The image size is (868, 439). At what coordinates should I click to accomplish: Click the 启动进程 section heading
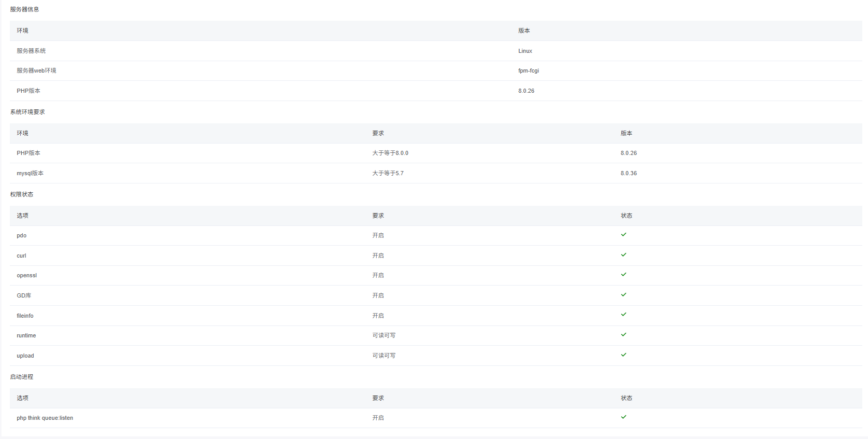click(x=22, y=377)
